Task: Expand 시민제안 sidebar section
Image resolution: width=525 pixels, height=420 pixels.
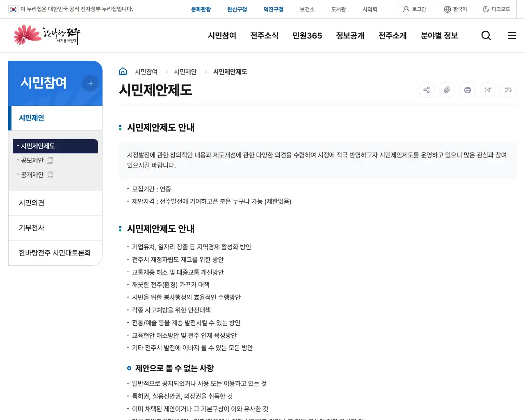Action: (x=55, y=118)
